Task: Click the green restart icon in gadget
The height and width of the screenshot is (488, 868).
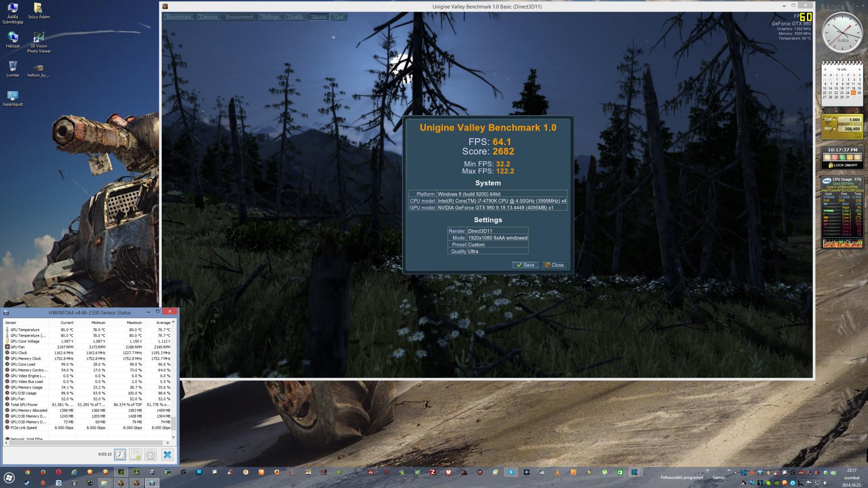Action: pyautogui.click(x=843, y=157)
